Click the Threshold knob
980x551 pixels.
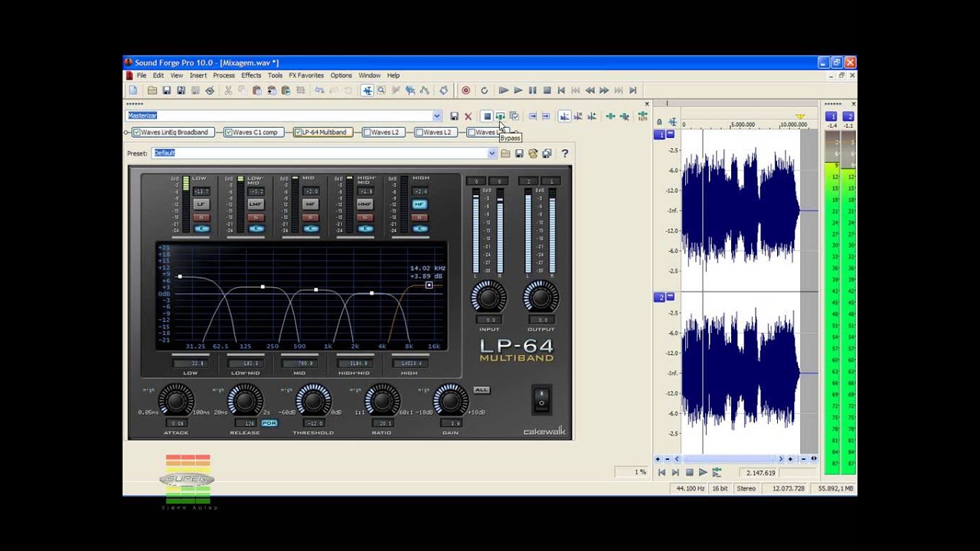tap(313, 400)
